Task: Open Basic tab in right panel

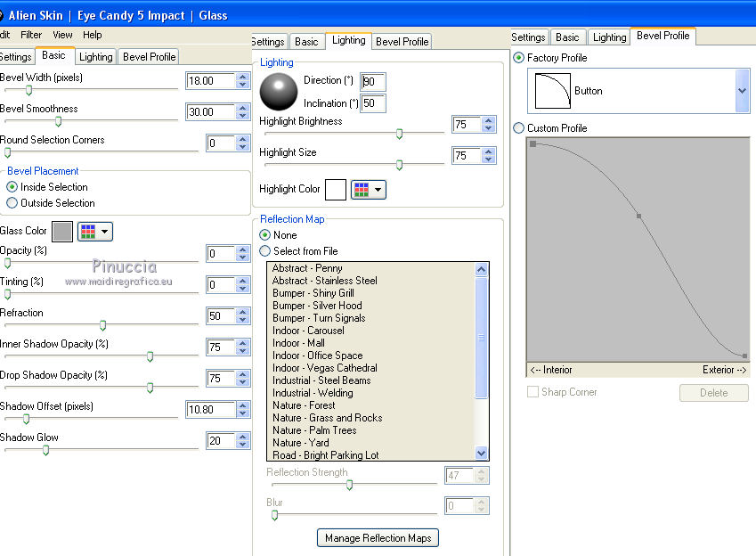Action: pyautogui.click(x=567, y=37)
